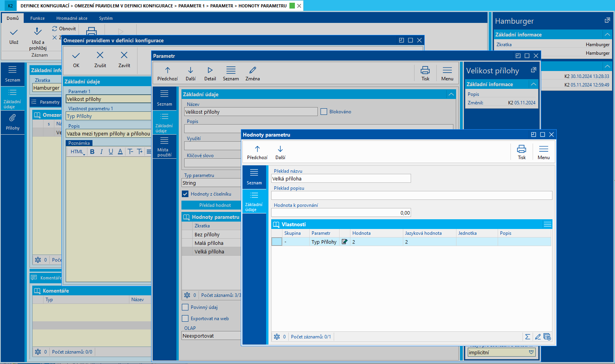Open the Parametry tab in main window
Screen dimensions: 615x364
pos(46,102)
